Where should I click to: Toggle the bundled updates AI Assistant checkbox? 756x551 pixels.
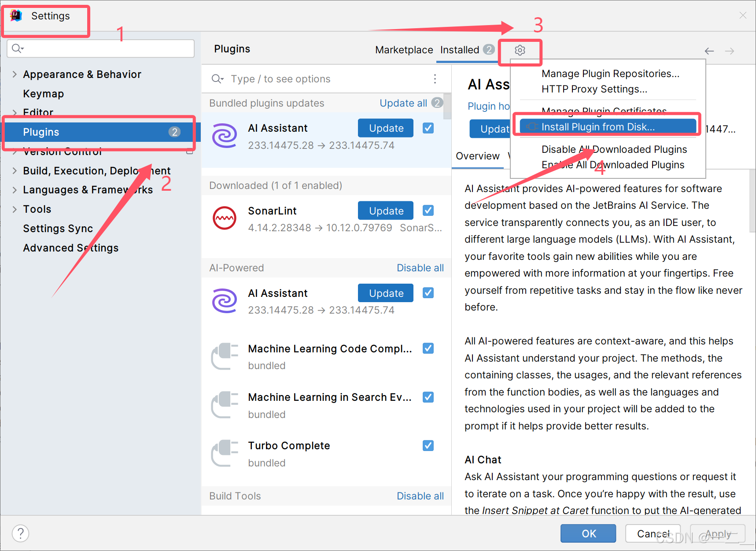point(428,128)
